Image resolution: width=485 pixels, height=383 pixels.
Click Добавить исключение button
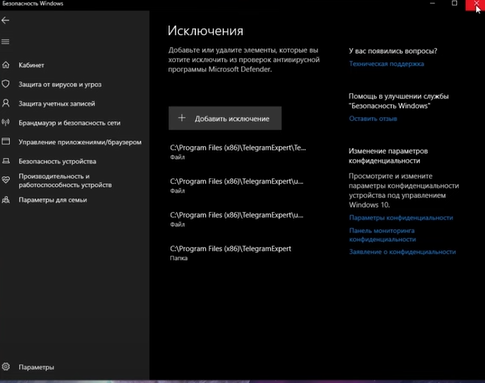coord(225,118)
